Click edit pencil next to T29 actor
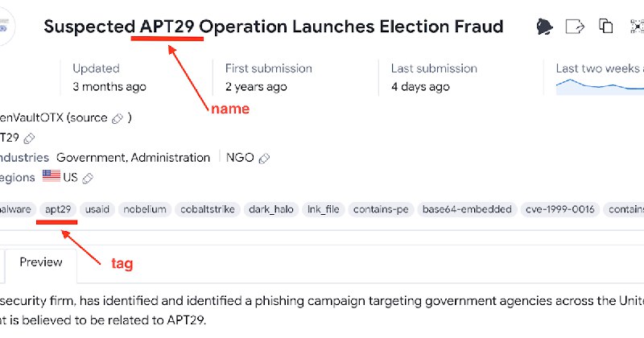The height and width of the screenshot is (338, 644). pyautogui.click(x=29, y=138)
